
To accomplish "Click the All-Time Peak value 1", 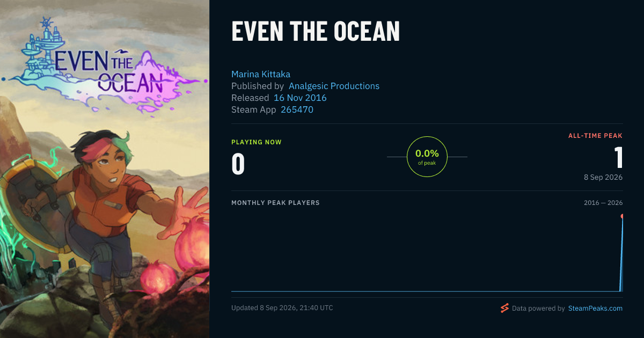I will click(618, 158).
